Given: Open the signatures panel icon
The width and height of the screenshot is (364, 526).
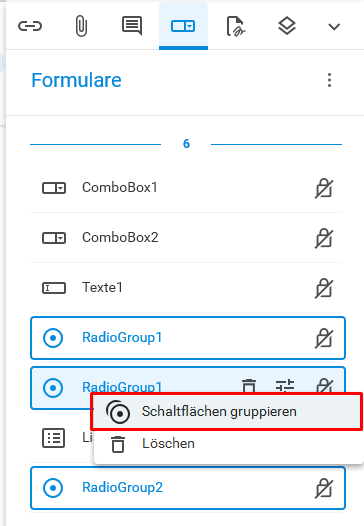Looking at the screenshot, I should pos(236,26).
